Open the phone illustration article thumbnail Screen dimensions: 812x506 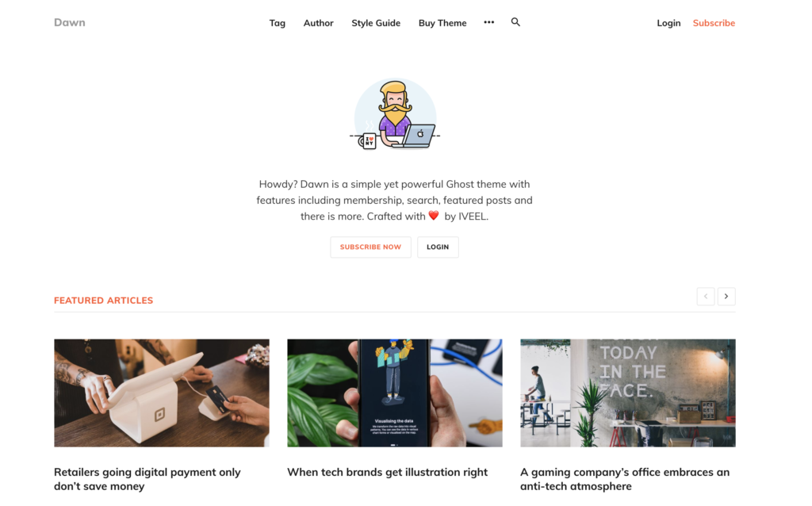tap(395, 393)
